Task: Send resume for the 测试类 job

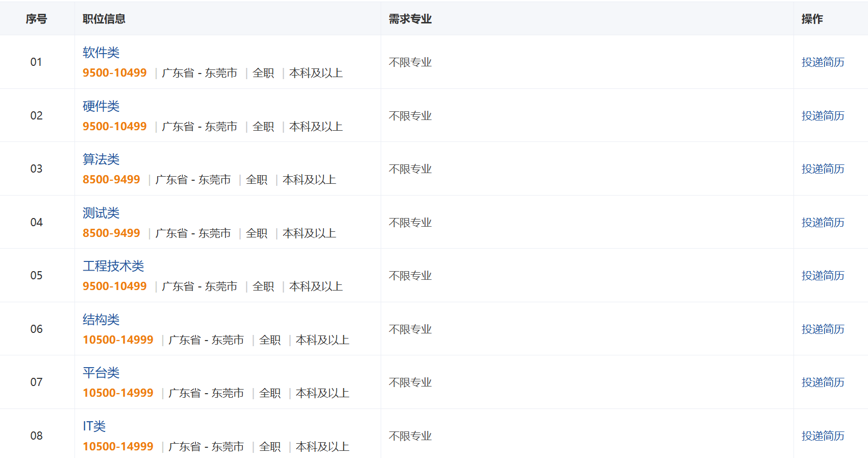Action: point(823,223)
